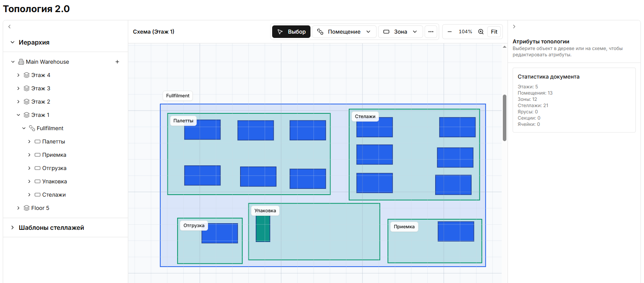This screenshot has height=283, width=644.
Task: Open the Помещение dropdown
Action: pyautogui.click(x=344, y=32)
